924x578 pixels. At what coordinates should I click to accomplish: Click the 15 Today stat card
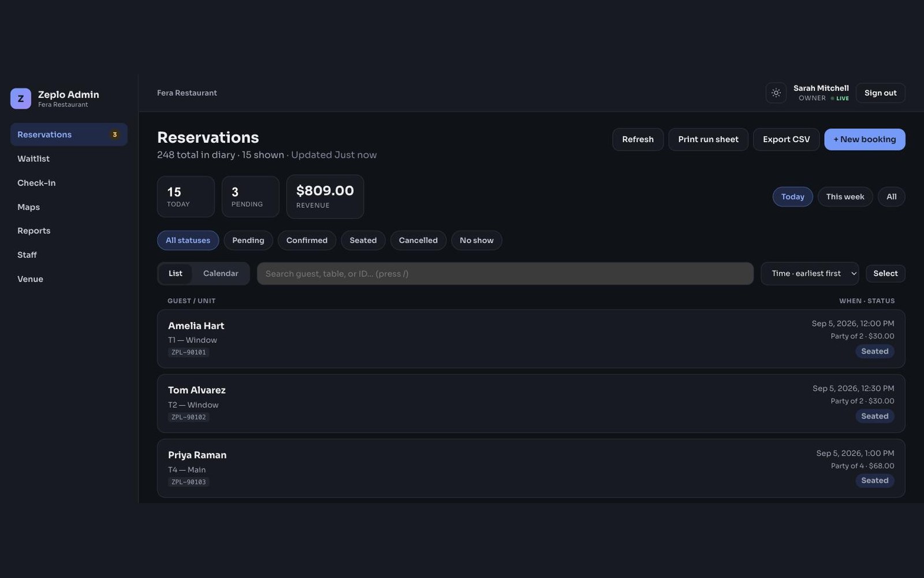(186, 197)
